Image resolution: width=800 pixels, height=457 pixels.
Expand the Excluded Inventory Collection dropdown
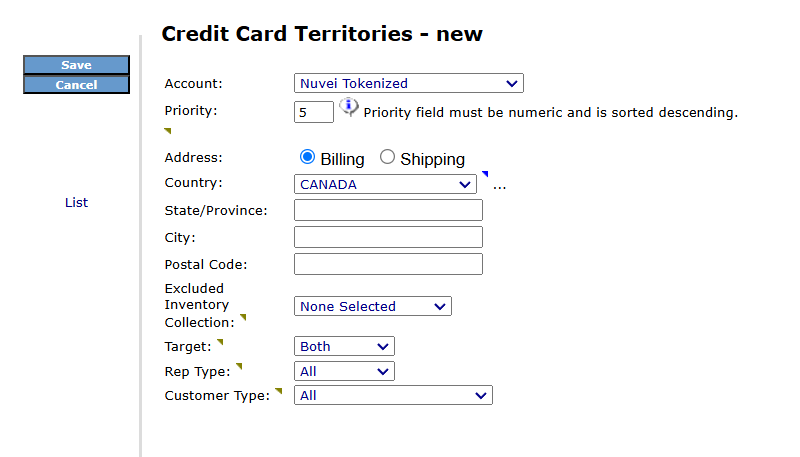coord(372,307)
